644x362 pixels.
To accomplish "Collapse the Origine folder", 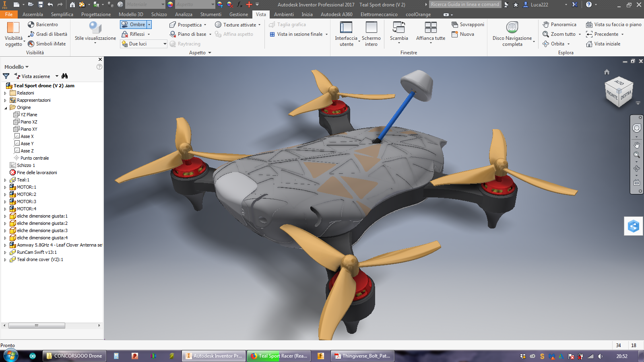I will coord(6,108).
